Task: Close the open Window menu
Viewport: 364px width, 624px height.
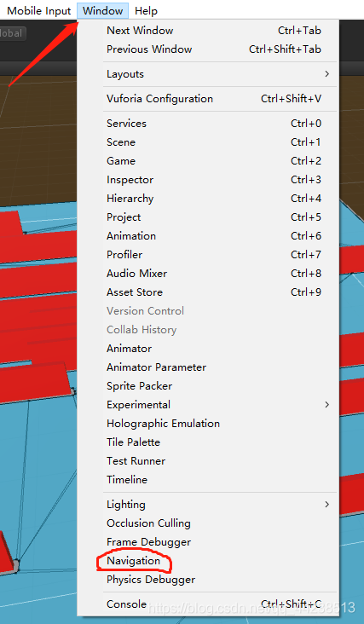Action: click(102, 11)
